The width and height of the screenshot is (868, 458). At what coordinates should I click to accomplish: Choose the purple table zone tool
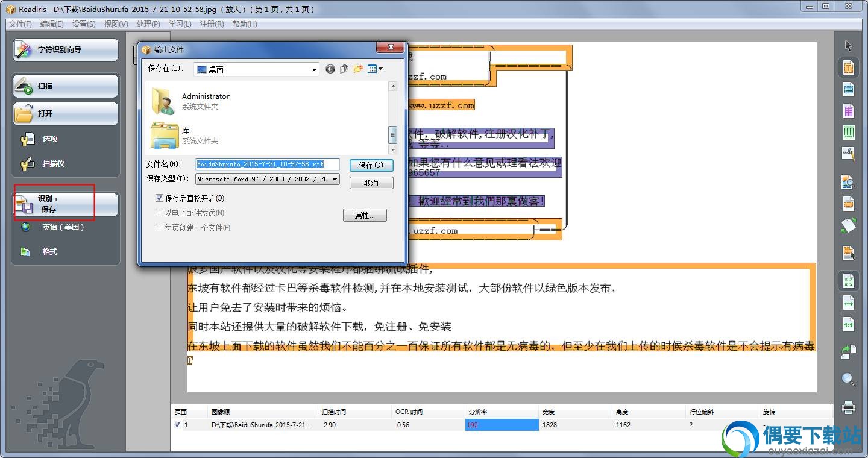click(x=849, y=111)
